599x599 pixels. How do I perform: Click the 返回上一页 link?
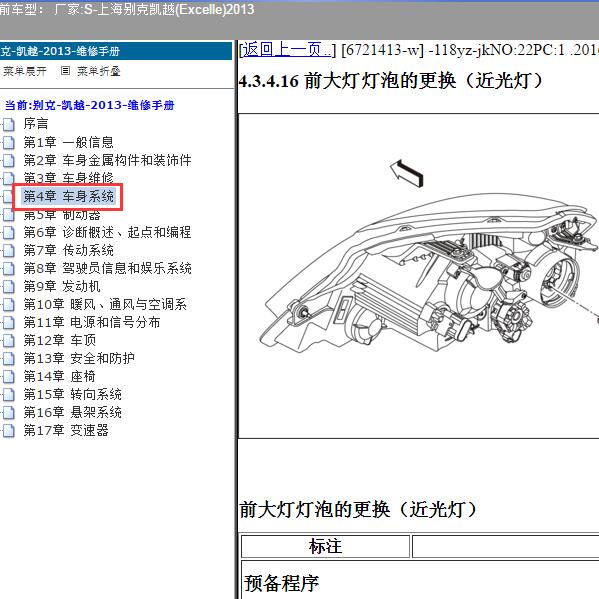point(287,50)
